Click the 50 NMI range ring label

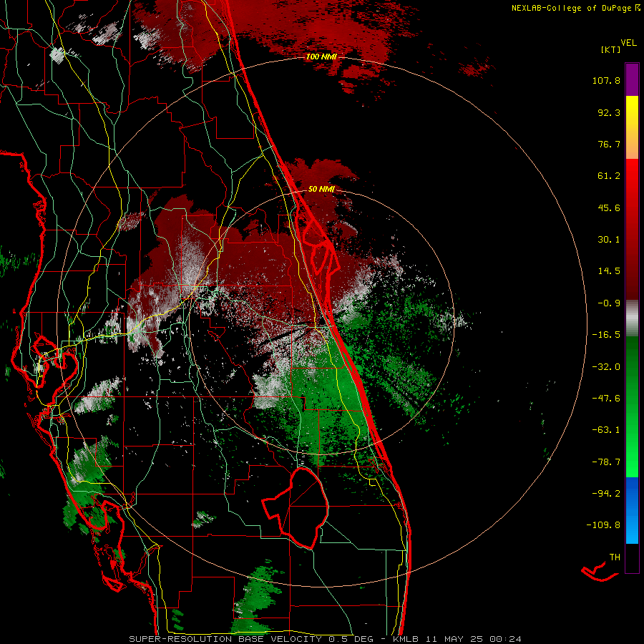[321, 189]
